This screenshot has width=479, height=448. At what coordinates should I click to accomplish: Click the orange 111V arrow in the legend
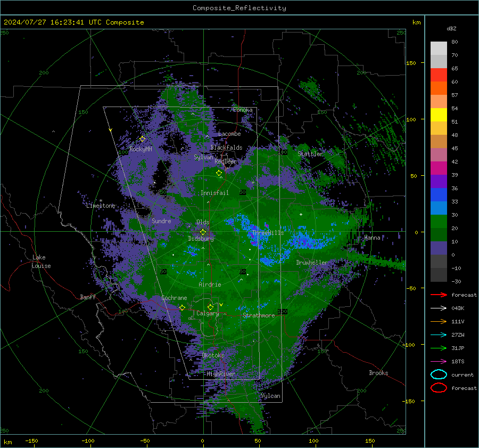[x=439, y=321]
